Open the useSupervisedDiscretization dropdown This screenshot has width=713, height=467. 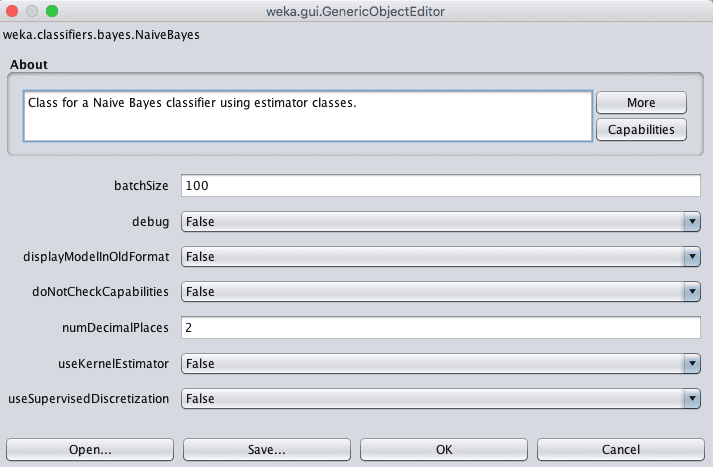pyautogui.click(x=441, y=398)
